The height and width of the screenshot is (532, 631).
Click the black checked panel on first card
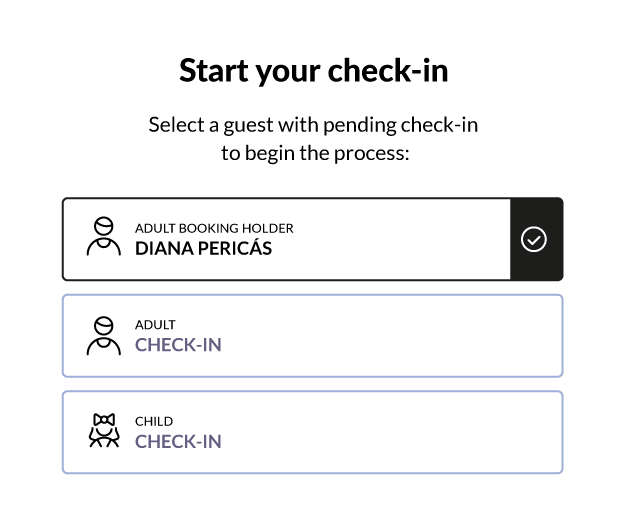(536, 239)
